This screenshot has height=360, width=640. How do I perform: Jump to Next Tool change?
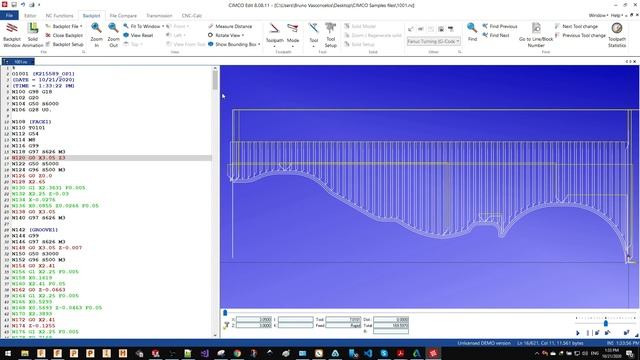576,26
